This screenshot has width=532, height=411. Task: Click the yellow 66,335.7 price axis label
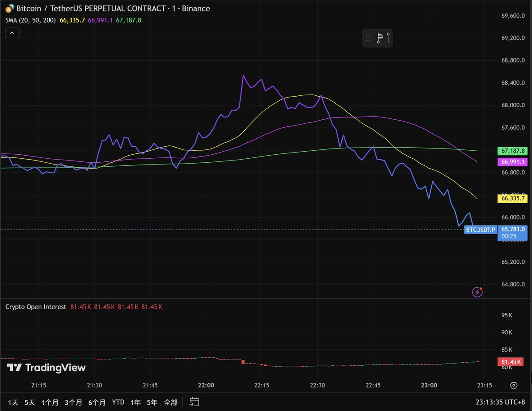point(512,199)
